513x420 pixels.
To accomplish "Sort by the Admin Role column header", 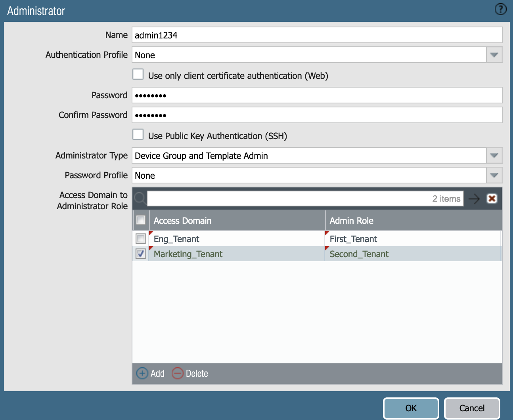I will [413, 221].
